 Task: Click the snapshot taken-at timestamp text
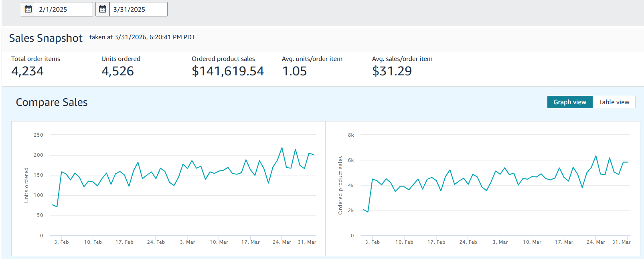tap(142, 37)
